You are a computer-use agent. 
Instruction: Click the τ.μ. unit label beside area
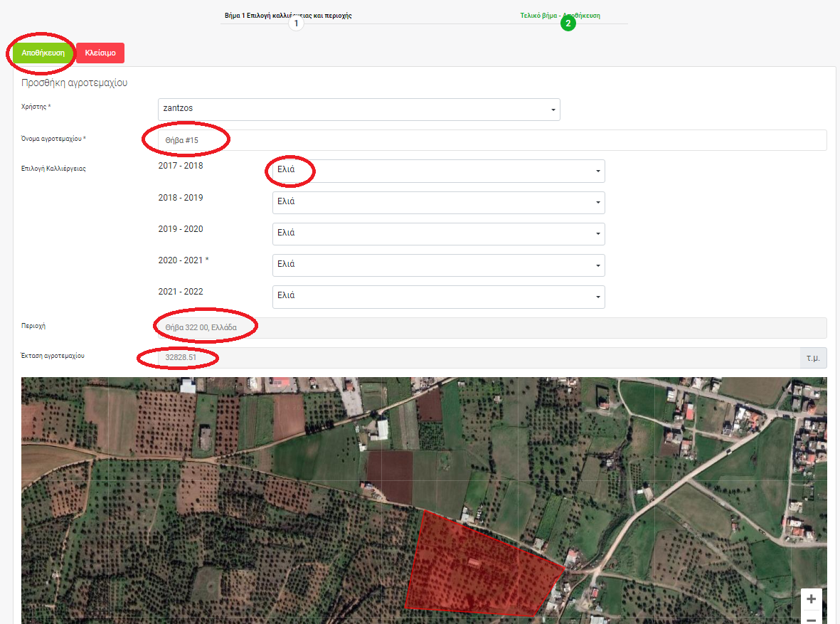point(813,358)
